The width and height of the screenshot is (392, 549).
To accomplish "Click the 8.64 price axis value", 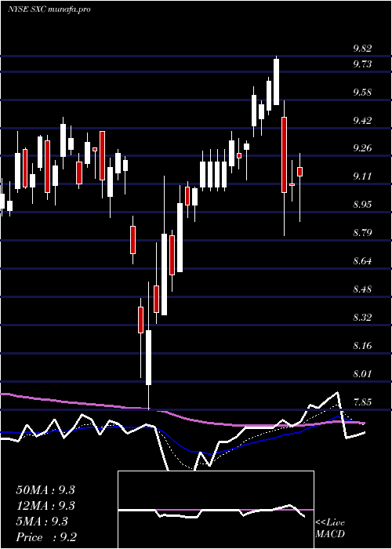I will click(x=362, y=261).
